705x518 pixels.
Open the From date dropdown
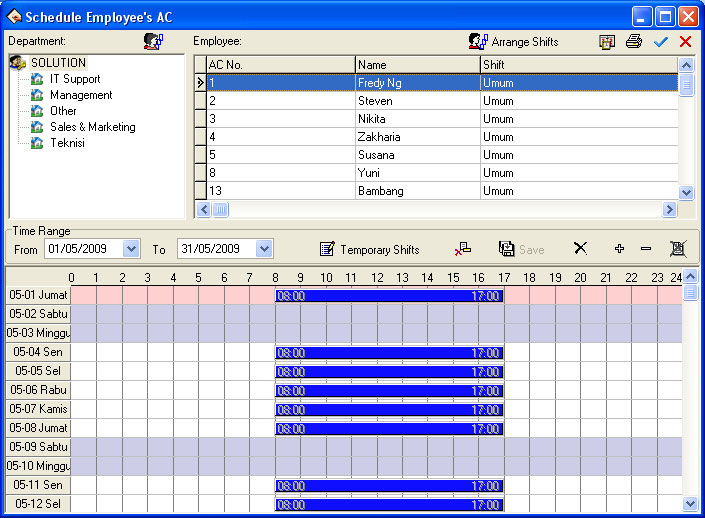(131, 249)
